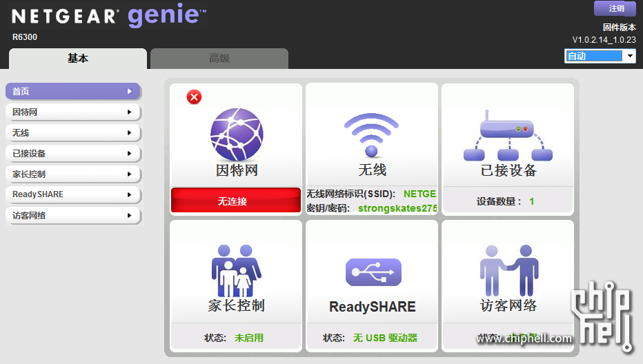Open 因特网 in the sidebar menu
The image size is (643, 364).
[73, 112]
